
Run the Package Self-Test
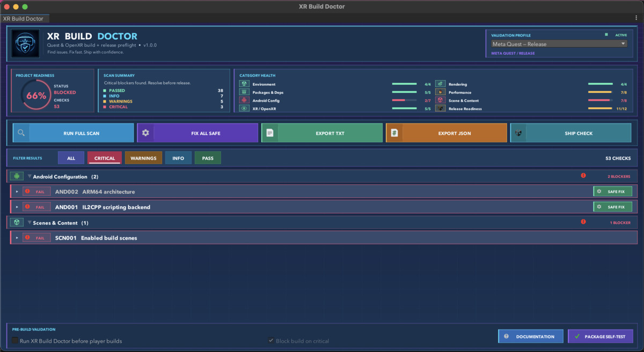pos(601,336)
